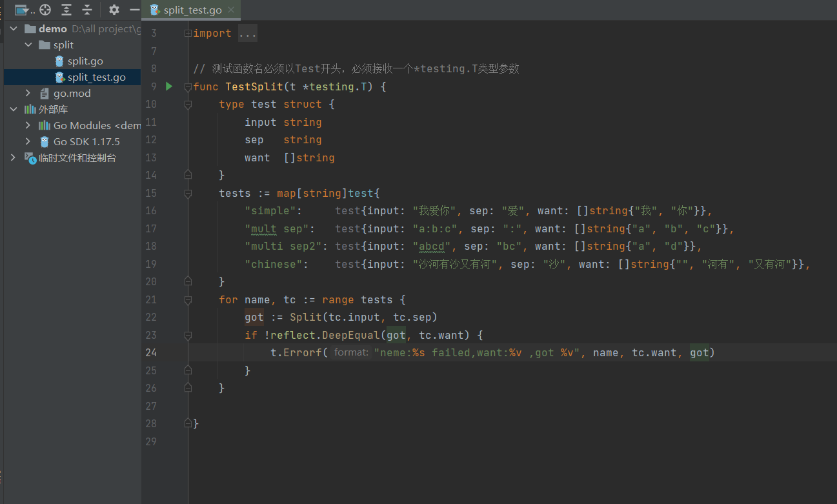Image resolution: width=837 pixels, height=504 pixels.
Task: Click fold end marker at line 28
Action: (x=188, y=423)
